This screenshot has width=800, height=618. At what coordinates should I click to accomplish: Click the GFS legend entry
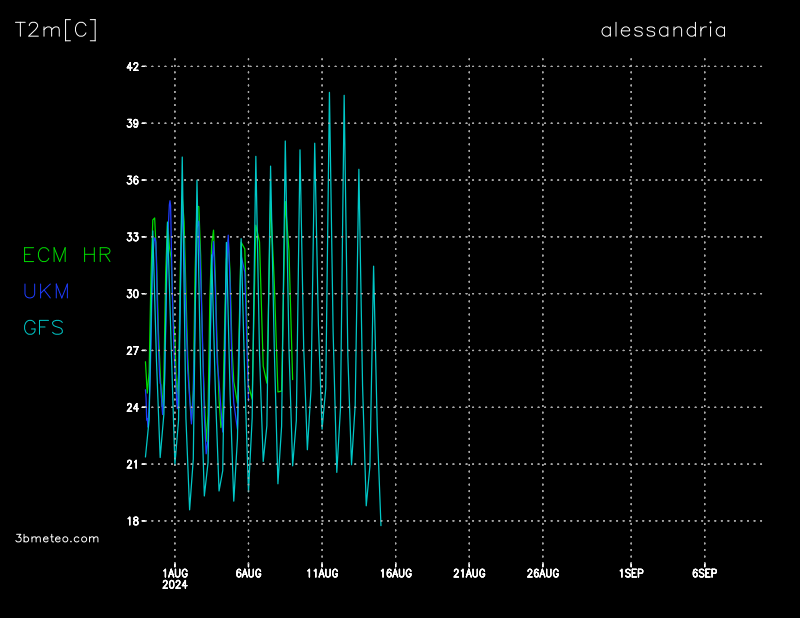coord(44,327)
